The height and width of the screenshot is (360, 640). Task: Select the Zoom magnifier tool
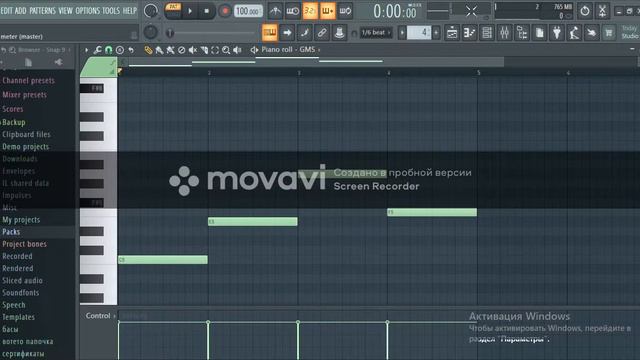[226, 50]
